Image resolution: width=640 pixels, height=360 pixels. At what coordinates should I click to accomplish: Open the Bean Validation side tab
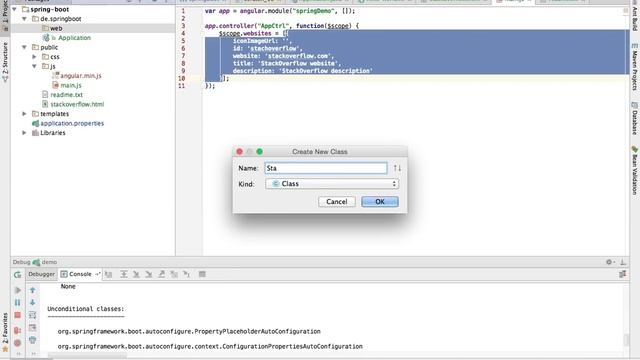click(x=635, y=171)
